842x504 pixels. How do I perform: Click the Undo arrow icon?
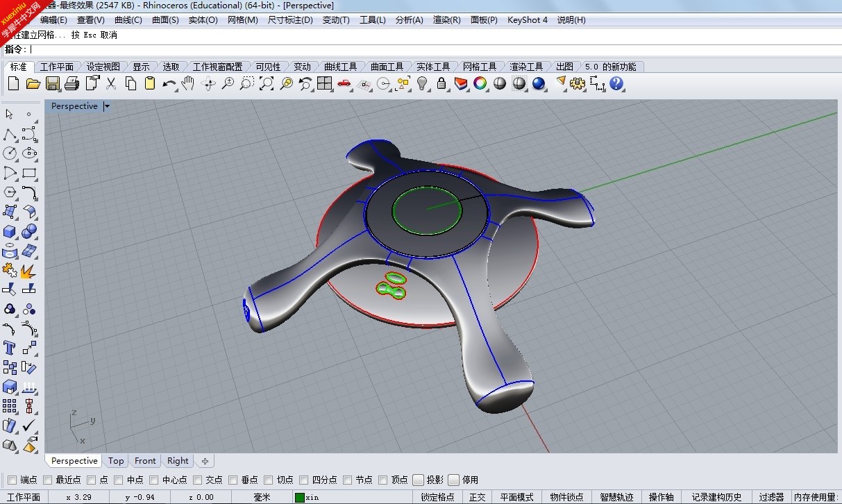point(169,84)
